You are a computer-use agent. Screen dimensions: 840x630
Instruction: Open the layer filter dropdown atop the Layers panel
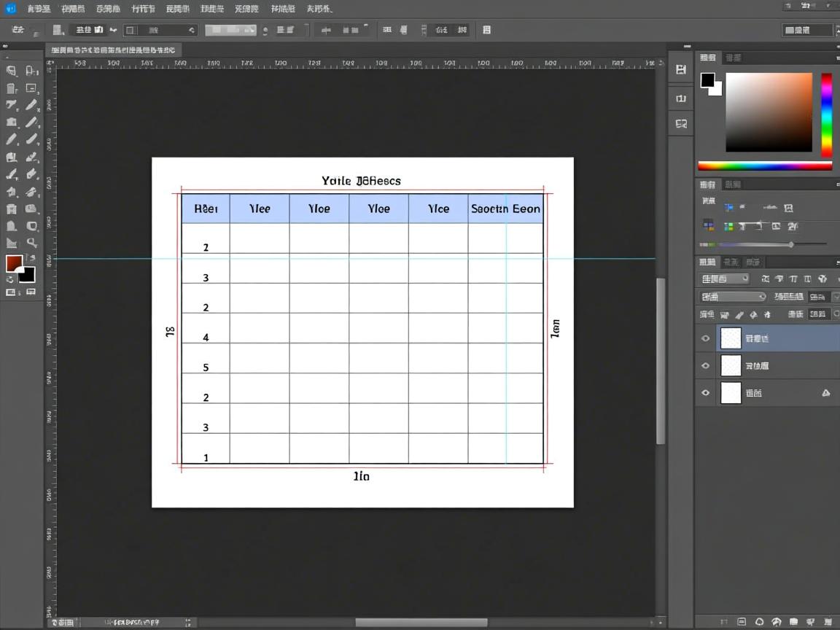[724, 279]
